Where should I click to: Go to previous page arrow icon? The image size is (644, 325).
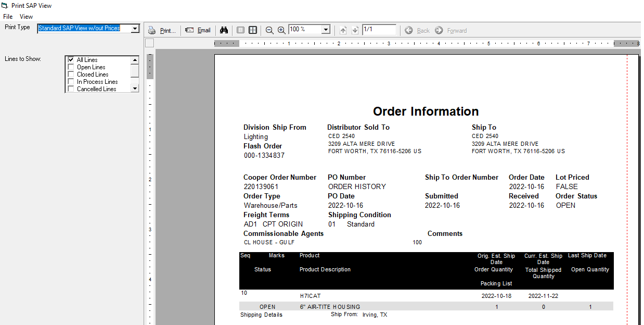pos(343,30)
